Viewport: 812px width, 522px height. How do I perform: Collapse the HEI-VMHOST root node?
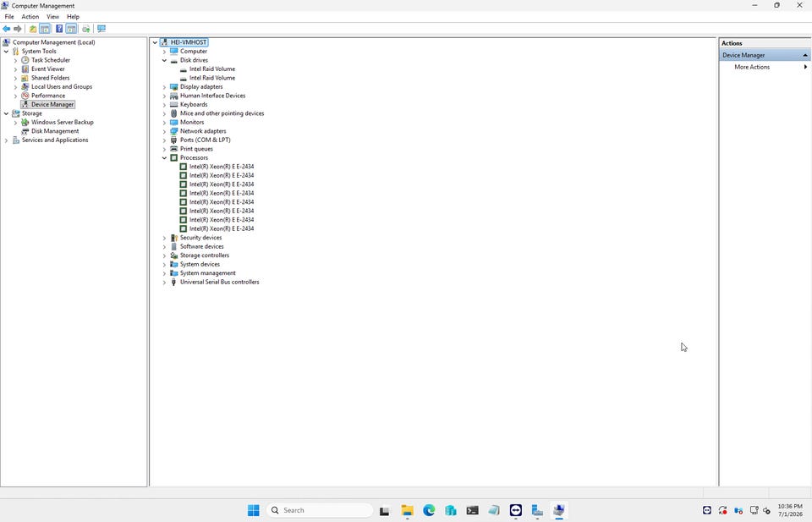click(x=155, y=42)
